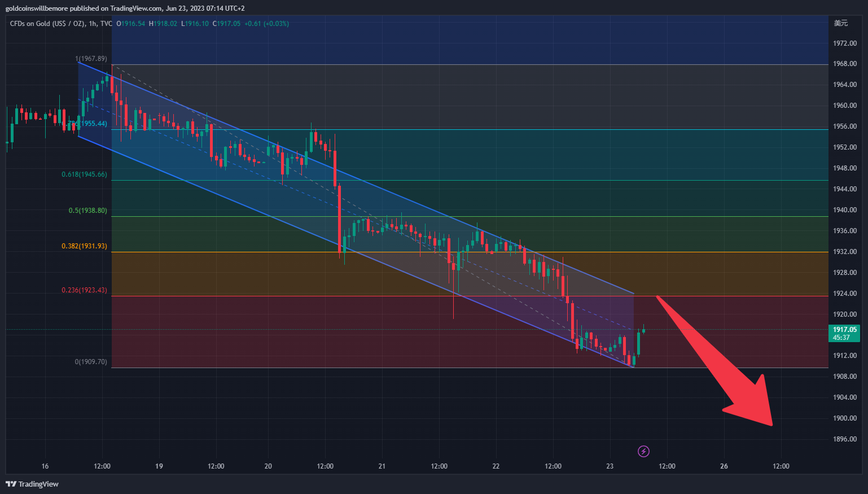Click the high value H1918.02
868x494 pixels.
point(163,24)
